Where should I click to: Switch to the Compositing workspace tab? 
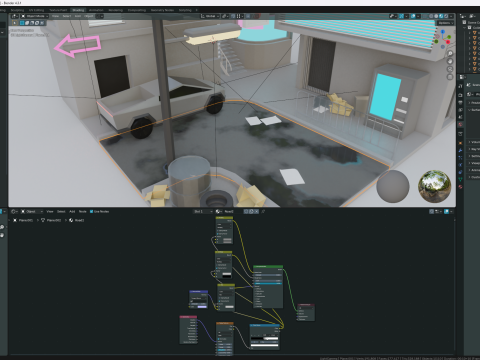[137, 10]
